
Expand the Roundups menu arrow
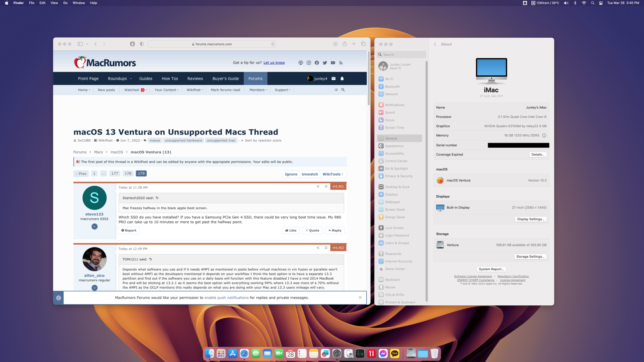(x=131, y=79)
